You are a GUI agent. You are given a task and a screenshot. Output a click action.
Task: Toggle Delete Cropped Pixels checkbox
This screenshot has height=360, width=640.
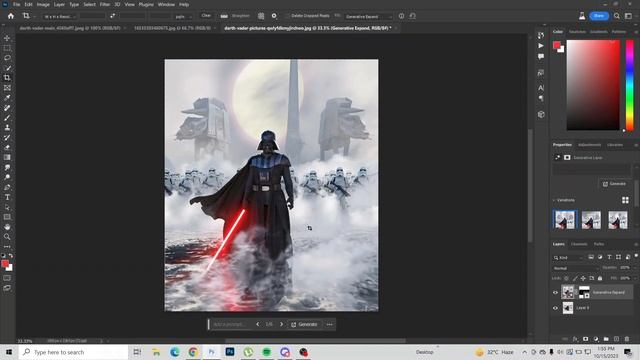(287, 16)
